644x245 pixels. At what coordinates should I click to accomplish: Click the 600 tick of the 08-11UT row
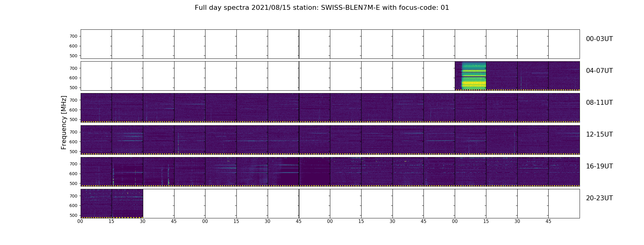[x=74, y=110]
